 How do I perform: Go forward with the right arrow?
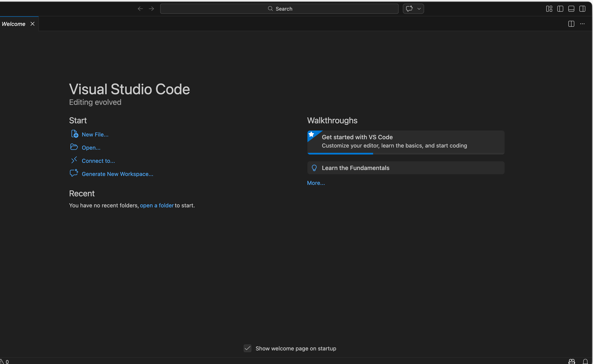click(151, 9)
